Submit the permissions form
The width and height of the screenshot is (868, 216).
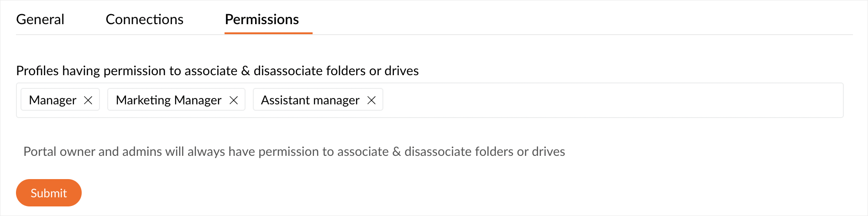(49, 193)
